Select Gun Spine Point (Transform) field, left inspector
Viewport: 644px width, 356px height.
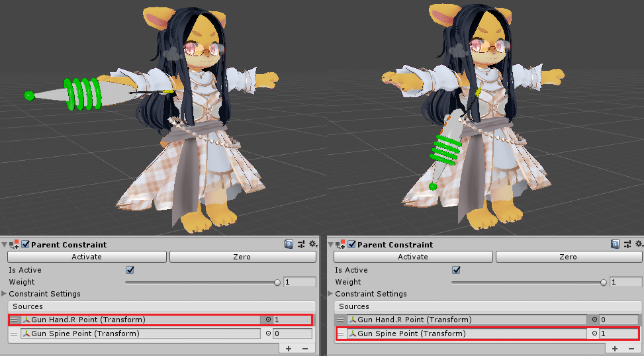coord(140,334)
